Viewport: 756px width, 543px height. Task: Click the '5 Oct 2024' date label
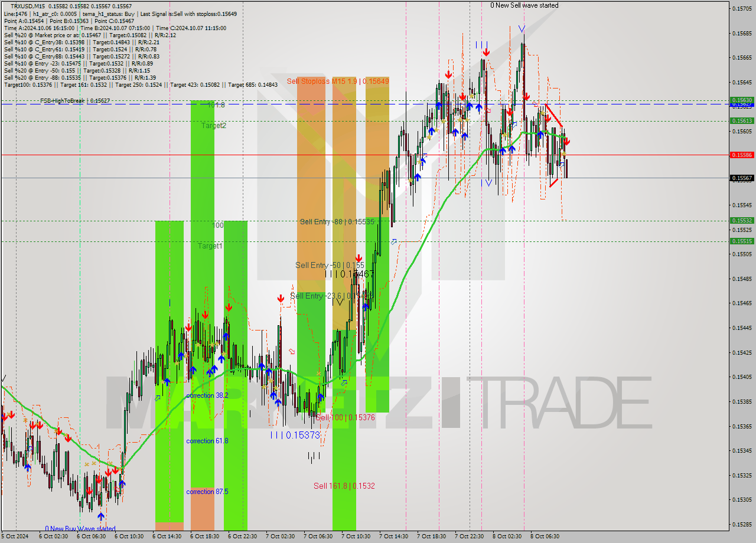pos(14,537)
